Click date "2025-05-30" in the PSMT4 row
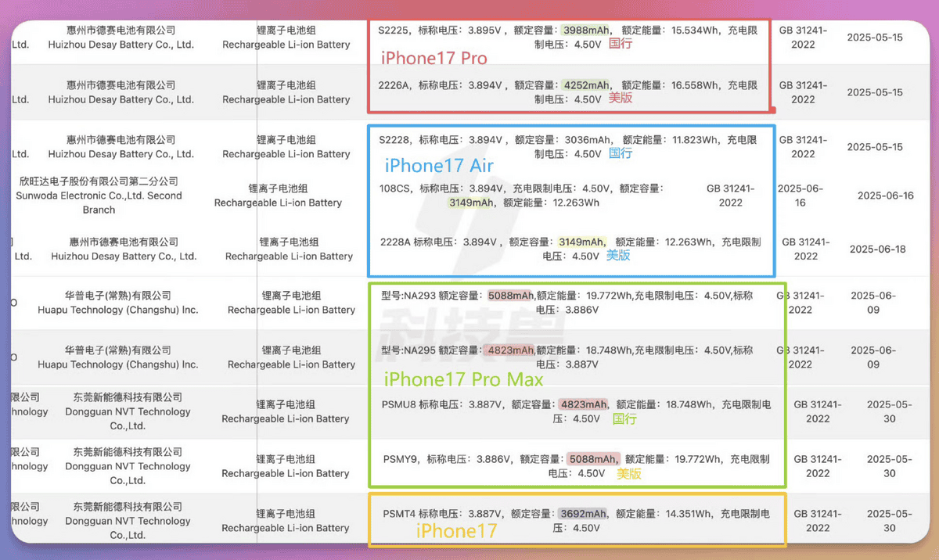 (890, 521)
